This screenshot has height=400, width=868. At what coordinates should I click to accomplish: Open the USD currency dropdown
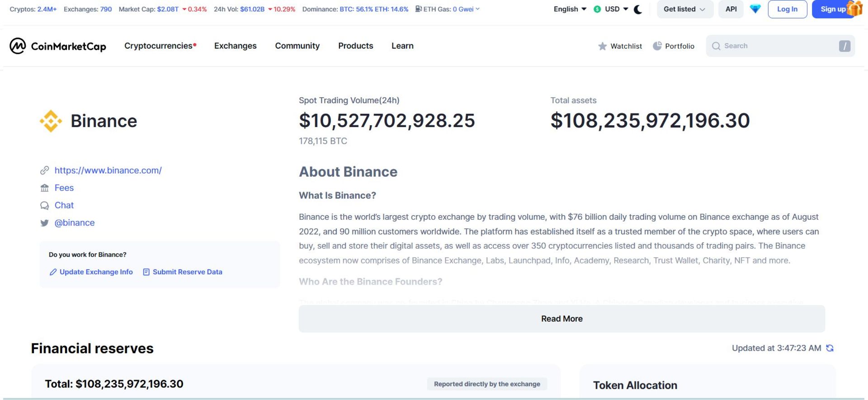611,9
